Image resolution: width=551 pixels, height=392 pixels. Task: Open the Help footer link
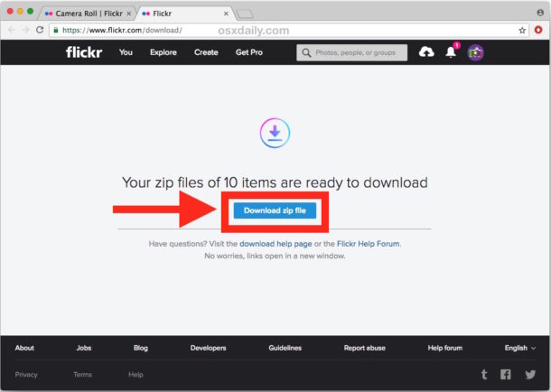click(x=135, y=375)
